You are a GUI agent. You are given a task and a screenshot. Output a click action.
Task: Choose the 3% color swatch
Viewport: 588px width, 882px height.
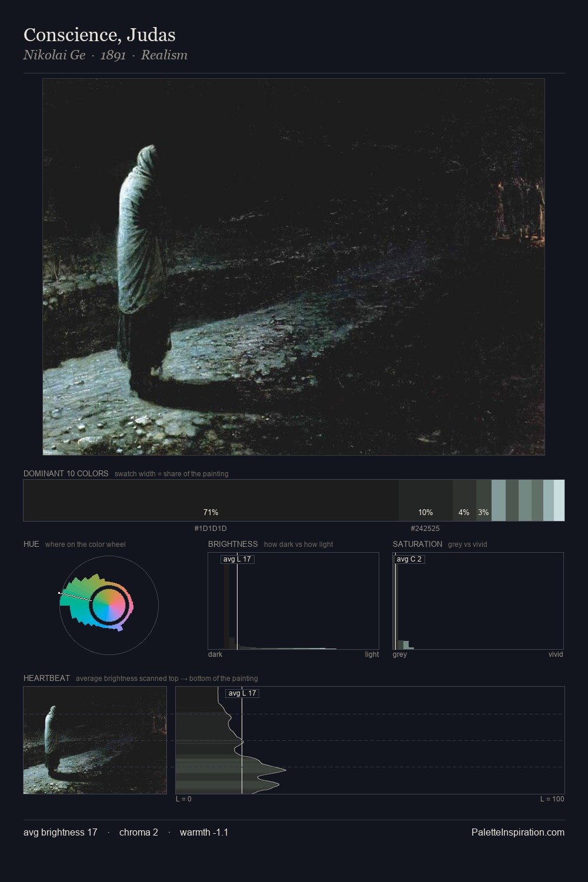tap(484, 500)
